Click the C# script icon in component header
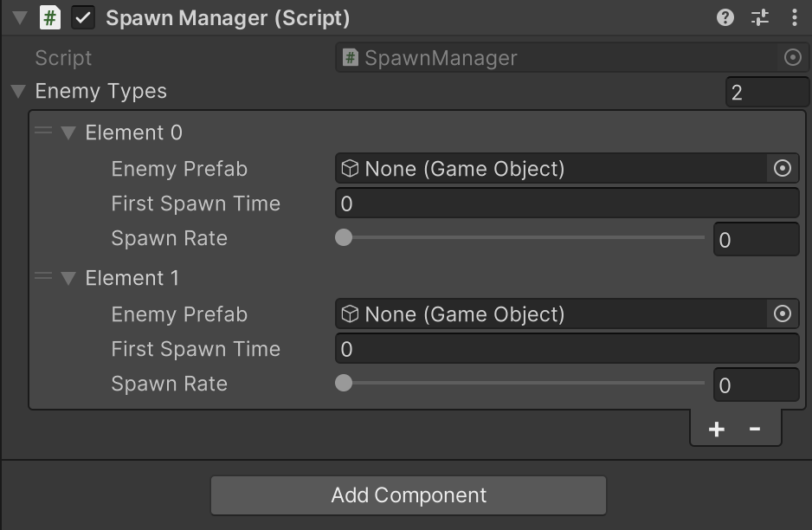 (49, 17)
